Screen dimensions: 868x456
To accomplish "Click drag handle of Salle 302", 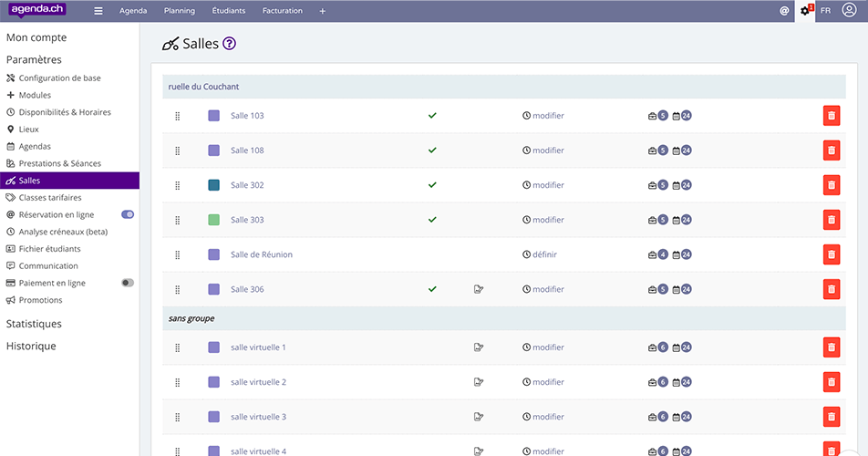I will pos(178,185).
